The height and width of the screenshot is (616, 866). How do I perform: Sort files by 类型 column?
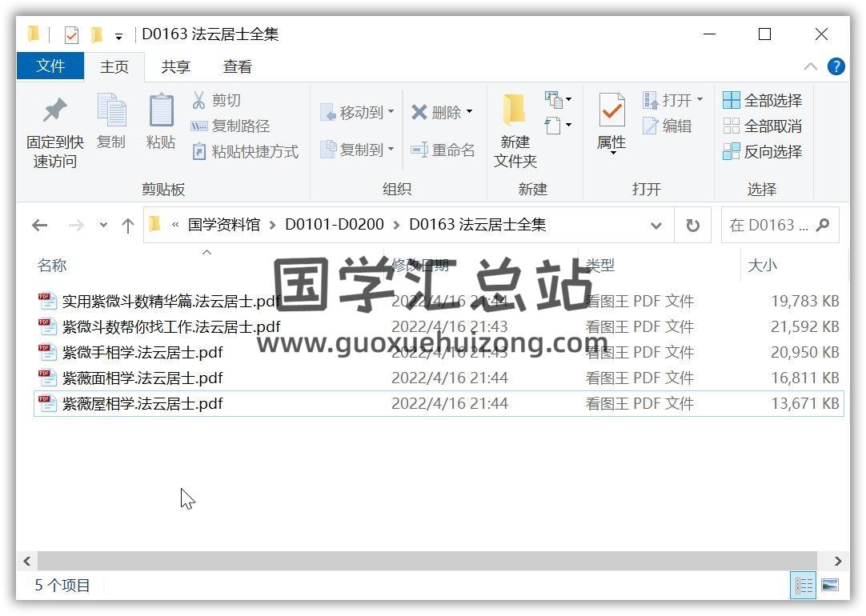[599, 266]
